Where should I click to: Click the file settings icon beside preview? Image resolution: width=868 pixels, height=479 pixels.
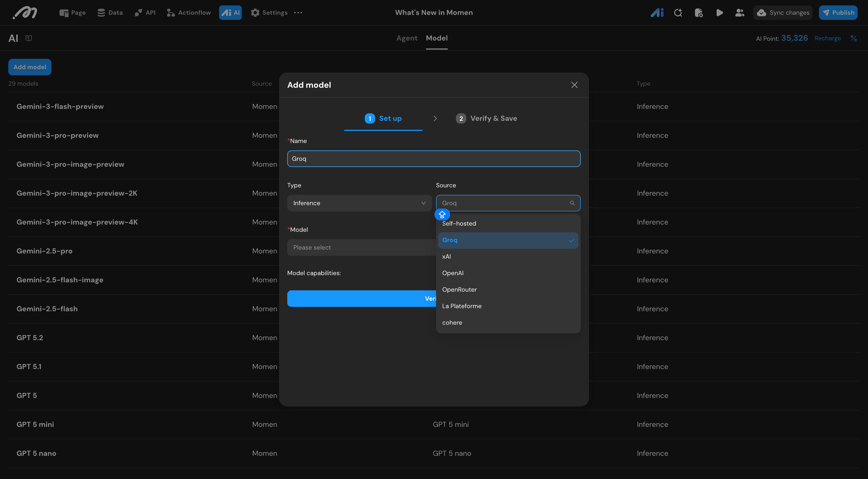(x=699, y=13)
